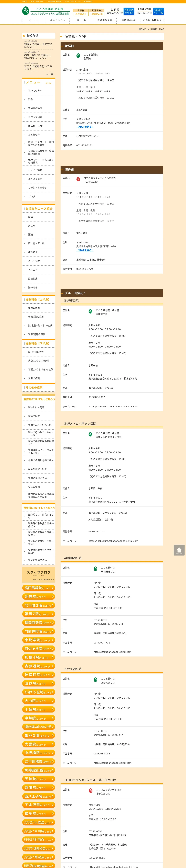The width and height of the screenshot is (186, 868).
Task: Open news item マスクの配布を行っております
Action: 38,67
